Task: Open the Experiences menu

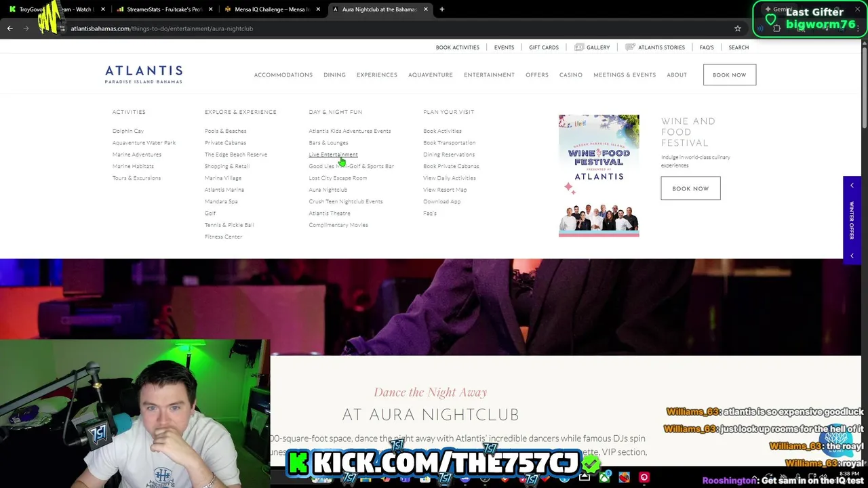Action: [x=377, y=75]
